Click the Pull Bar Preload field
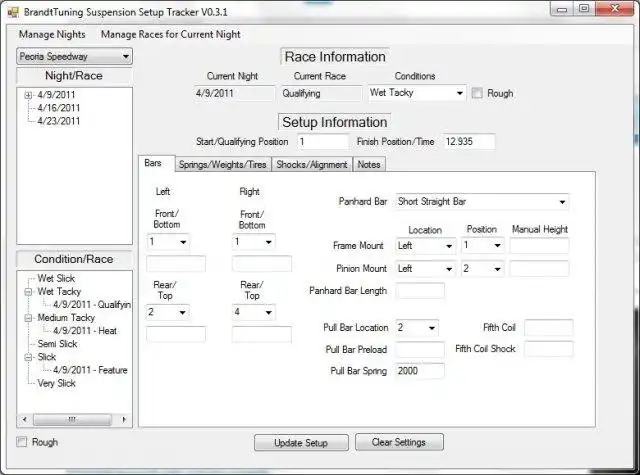The height and width of the screenshot is (475, 640). point(420,350)
